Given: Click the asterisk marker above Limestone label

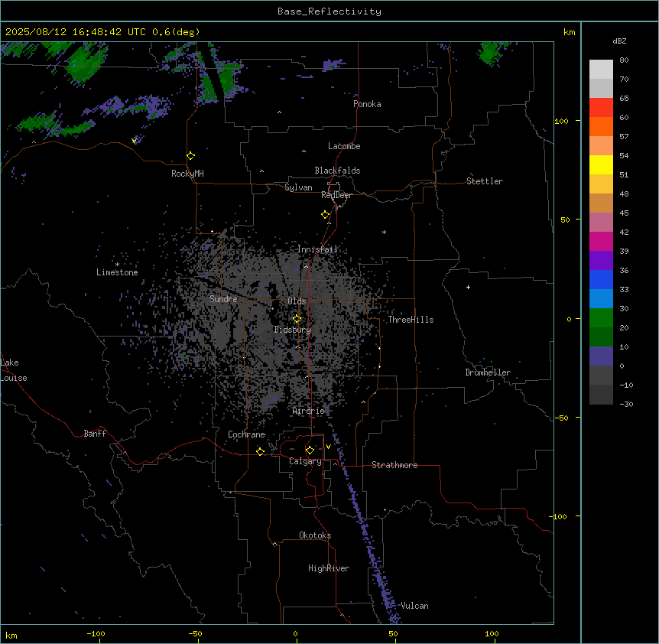Looking at the screenshot, I should [x=117, y=265].
